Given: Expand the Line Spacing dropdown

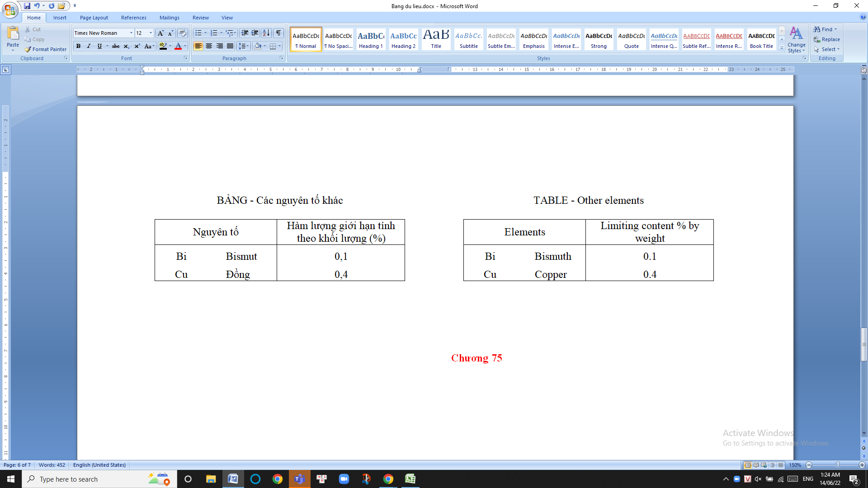Looking at the screenshot, I should (x=248, y=46).
